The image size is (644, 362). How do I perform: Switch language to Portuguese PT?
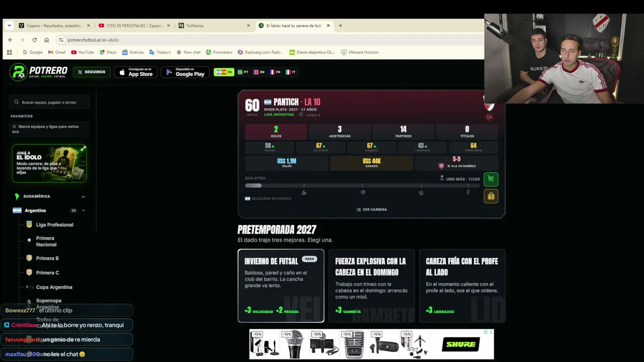pos(243,72)
